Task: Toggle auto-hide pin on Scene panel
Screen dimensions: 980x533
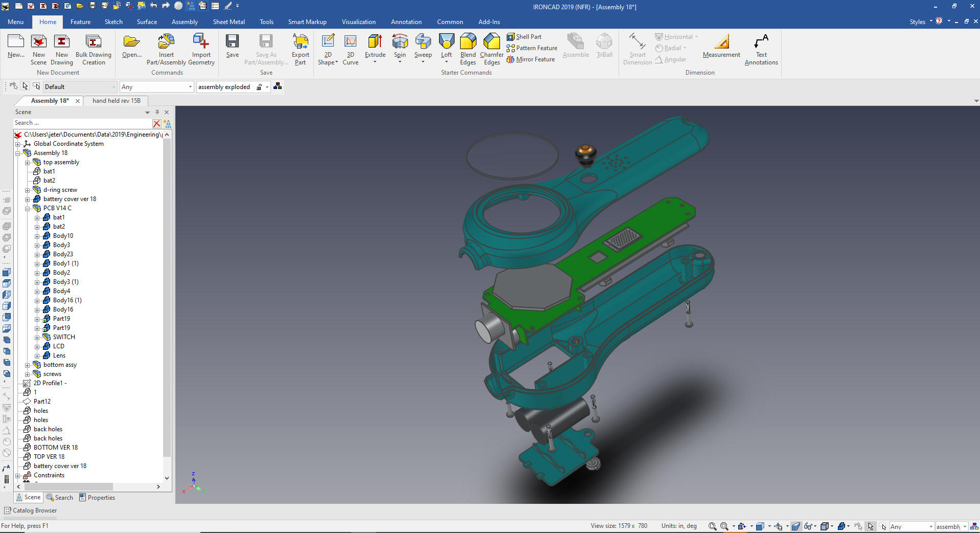Action: tap(157, 112)
